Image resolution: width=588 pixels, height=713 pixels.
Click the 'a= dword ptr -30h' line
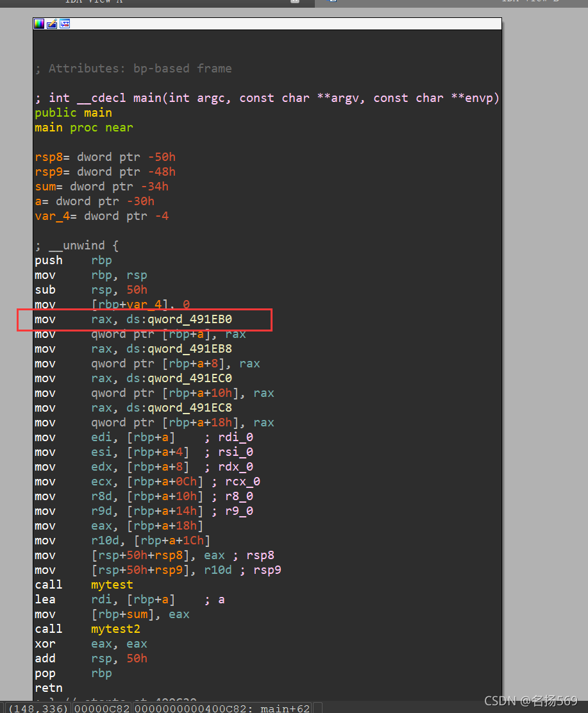click(x=95, y=201)
